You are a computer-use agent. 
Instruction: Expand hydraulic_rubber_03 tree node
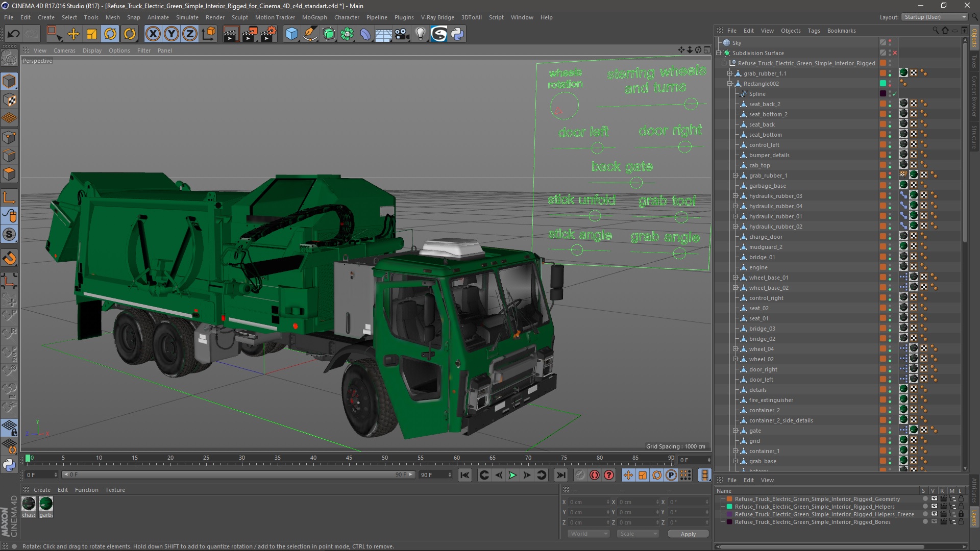736,196
